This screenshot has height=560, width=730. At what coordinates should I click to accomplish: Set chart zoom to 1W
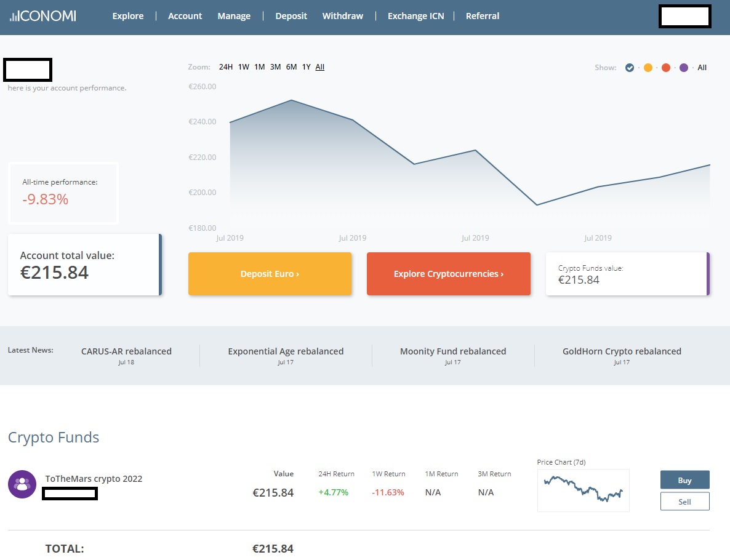coord(244,67)
